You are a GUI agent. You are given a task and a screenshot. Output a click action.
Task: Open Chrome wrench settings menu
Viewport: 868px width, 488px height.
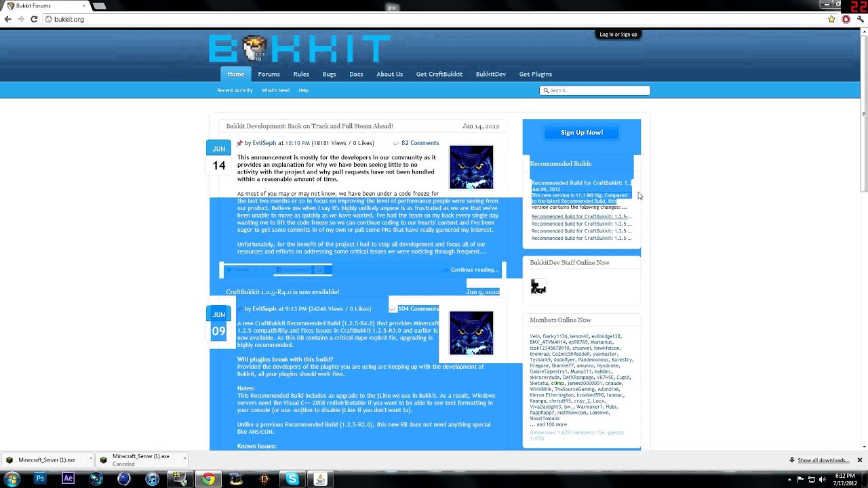860,19
